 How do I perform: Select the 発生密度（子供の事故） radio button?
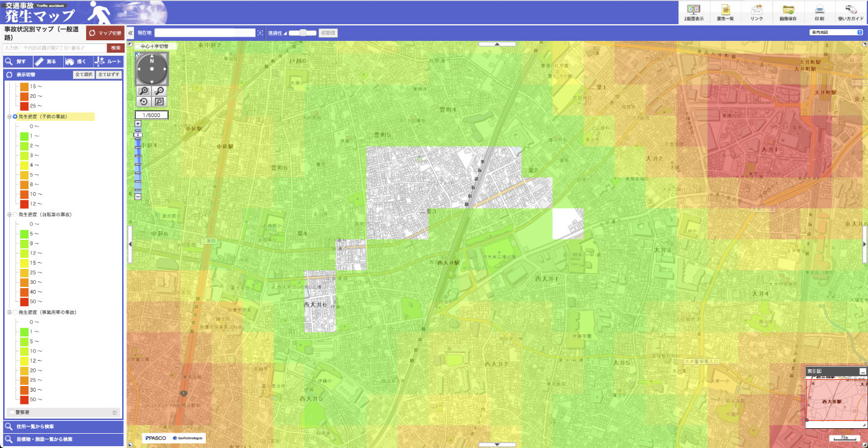pos(15,116)
